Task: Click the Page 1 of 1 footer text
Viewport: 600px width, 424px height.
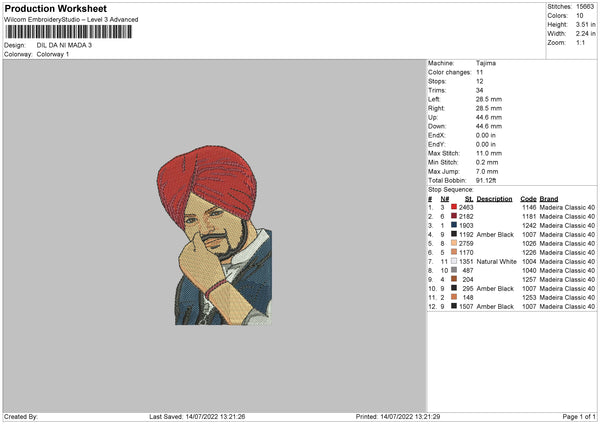Action: coord(579,416)
